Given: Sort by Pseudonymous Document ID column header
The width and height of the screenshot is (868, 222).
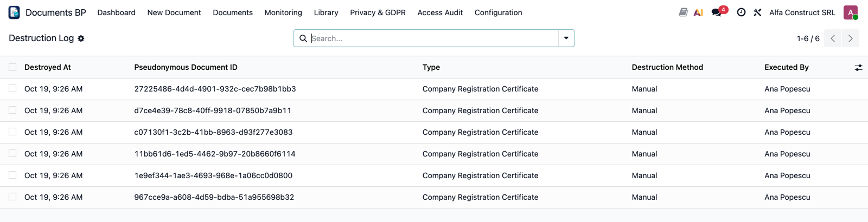Looking at the screenshot, I should click(x=186, y=67).
